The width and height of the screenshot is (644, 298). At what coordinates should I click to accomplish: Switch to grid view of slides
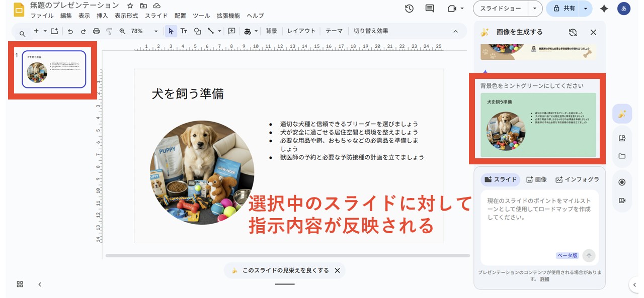point(20,284)
